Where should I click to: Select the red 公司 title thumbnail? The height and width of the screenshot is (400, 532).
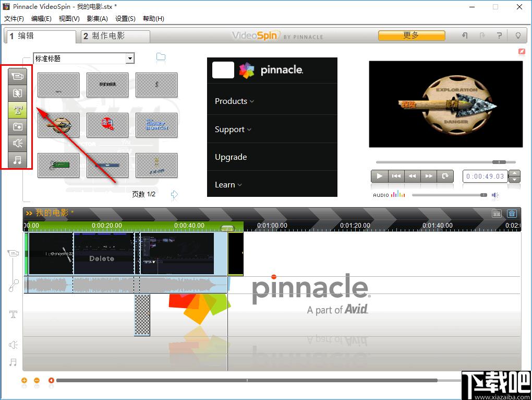[x=107, y=125]
